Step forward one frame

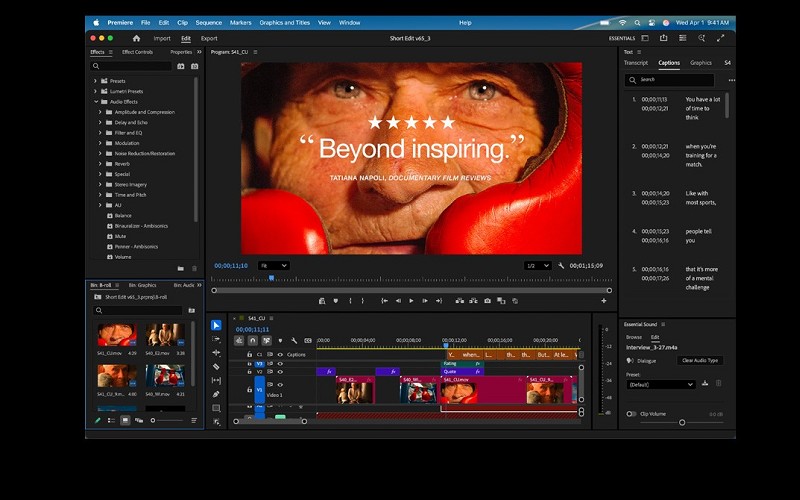[x=424, y=301]
